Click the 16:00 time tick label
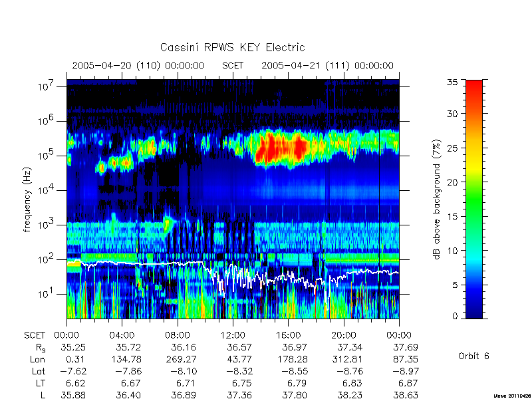The image size is (532, 399). (288, 335)
